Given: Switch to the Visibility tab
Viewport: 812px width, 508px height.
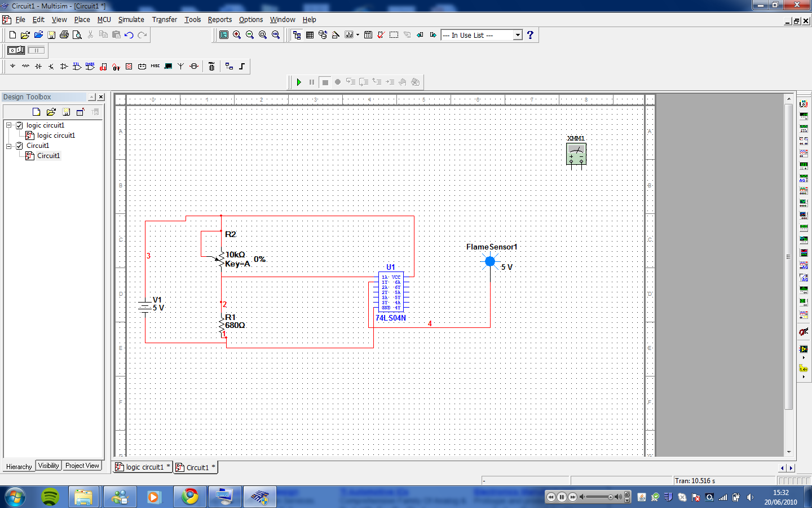Looking at the screenshot, I should tap(48, 466).
